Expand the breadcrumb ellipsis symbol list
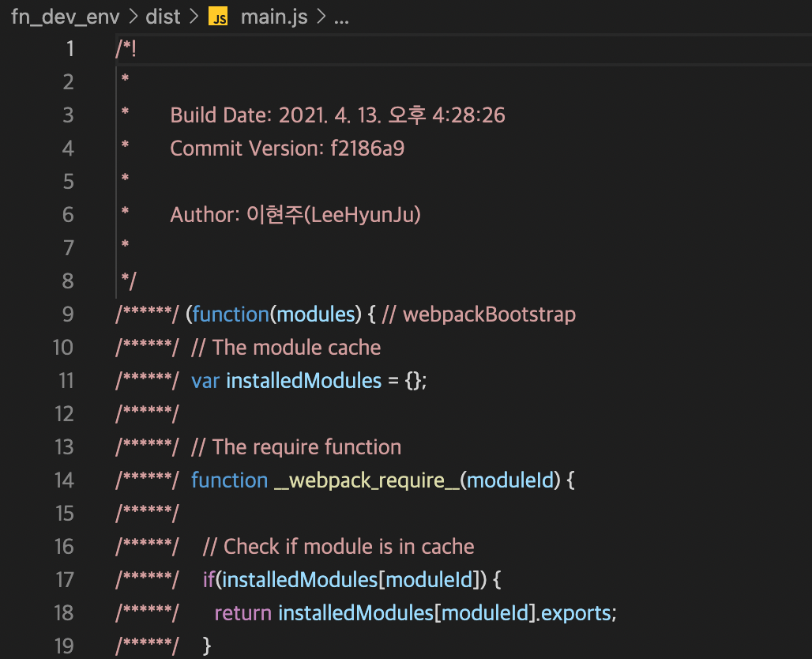This screenshot has height=659, width=812. tap(341, 18)
